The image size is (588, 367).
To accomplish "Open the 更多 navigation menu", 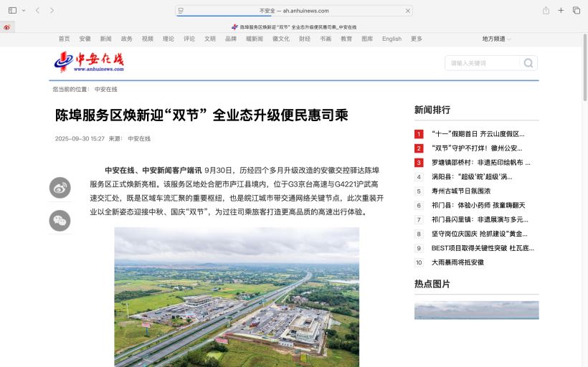I will click(x=417, y=39).
